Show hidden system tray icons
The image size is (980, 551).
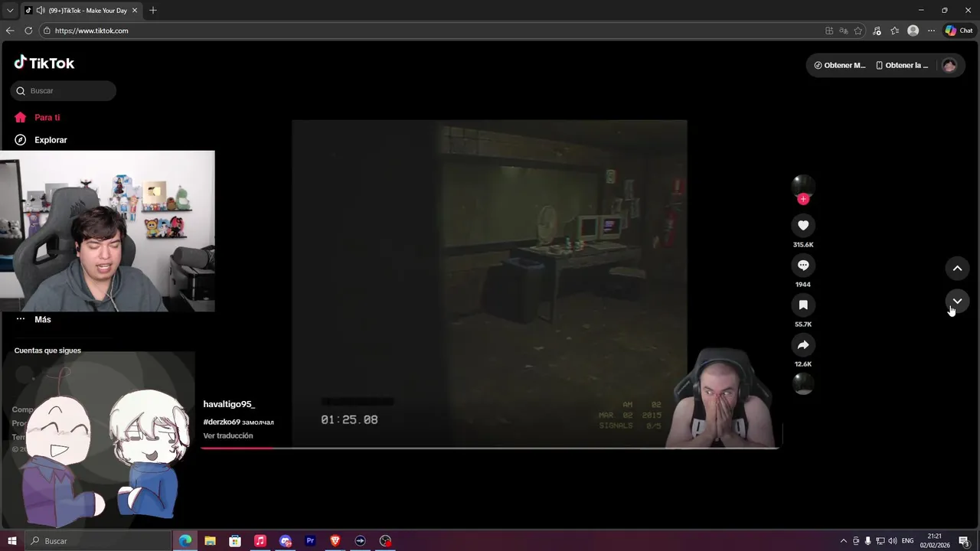coord(844,541)
